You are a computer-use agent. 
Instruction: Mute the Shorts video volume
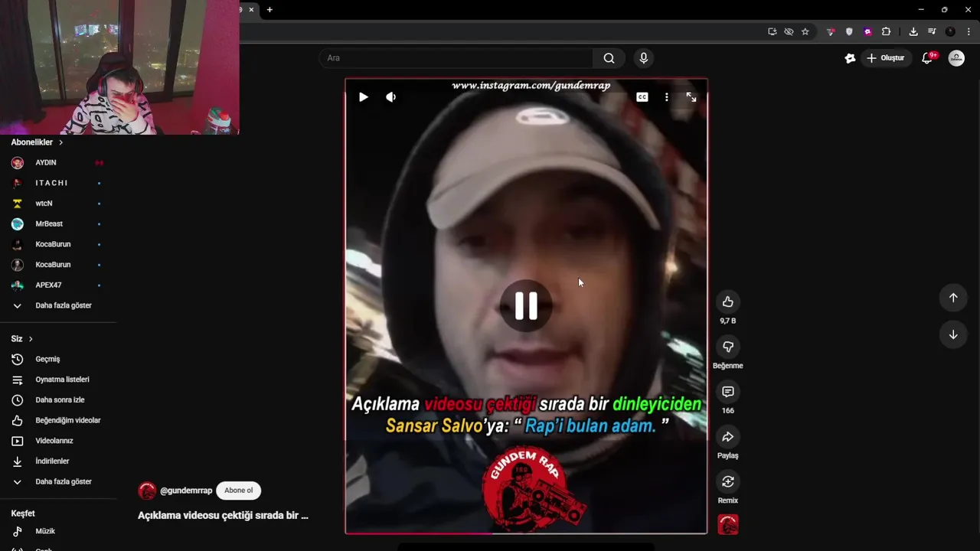coord(391,97)
